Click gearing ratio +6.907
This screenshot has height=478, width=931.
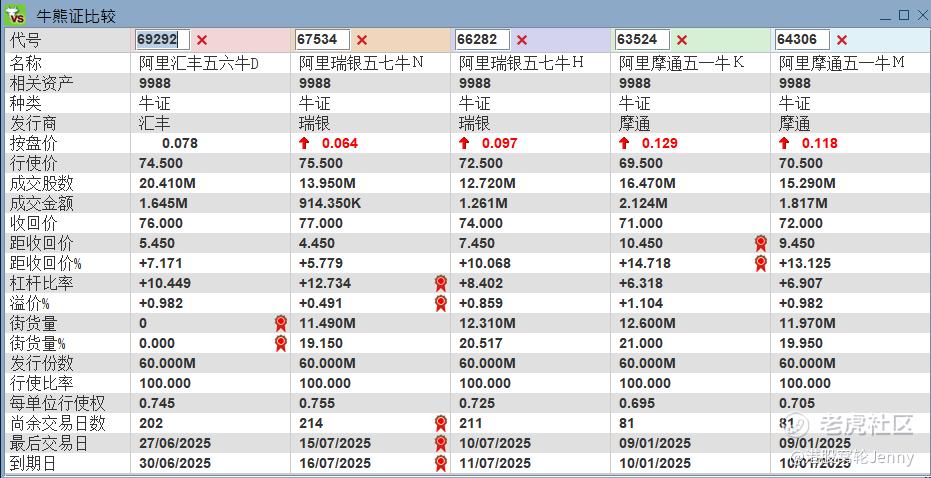[x=800, y=283]
